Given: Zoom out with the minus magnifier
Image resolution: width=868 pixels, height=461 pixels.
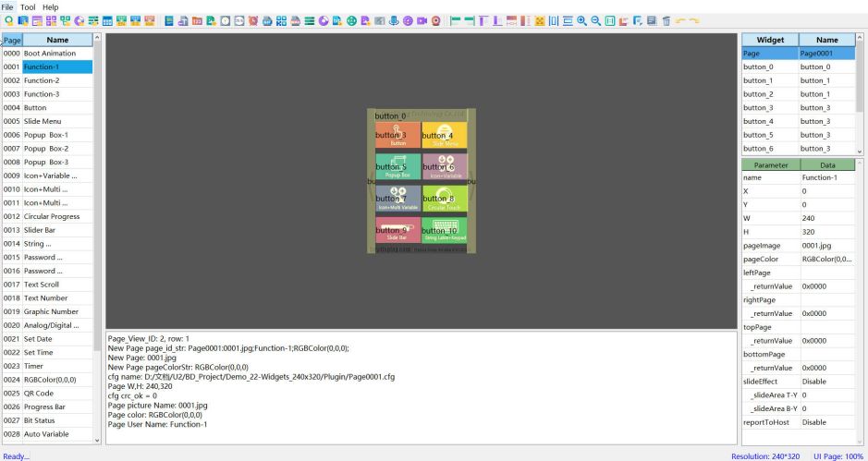Looking at the screenshot, I should [595, 21].
